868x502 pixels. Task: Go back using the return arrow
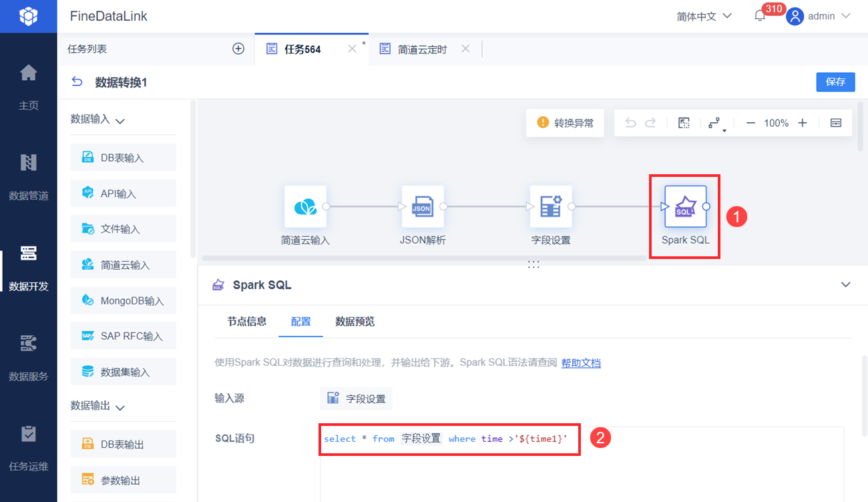click(77, 81)
